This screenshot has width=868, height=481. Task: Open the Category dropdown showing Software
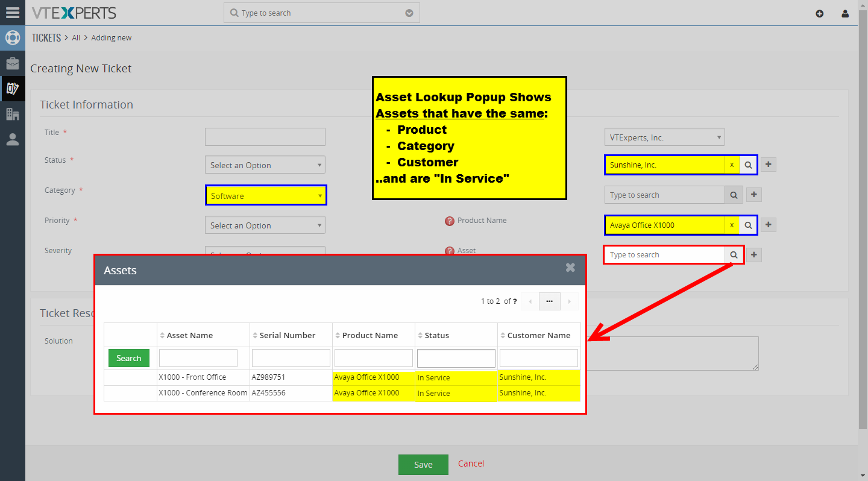pos(266,196)
